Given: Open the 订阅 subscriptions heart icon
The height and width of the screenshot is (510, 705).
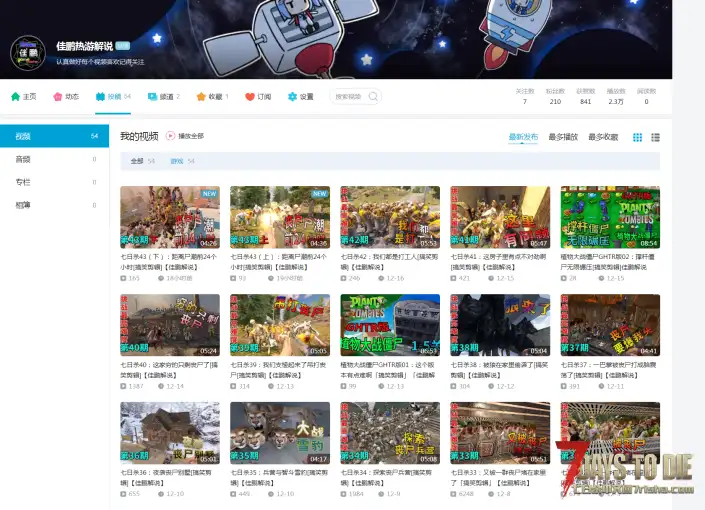Looking at the screenshot, I should [250, 96].
